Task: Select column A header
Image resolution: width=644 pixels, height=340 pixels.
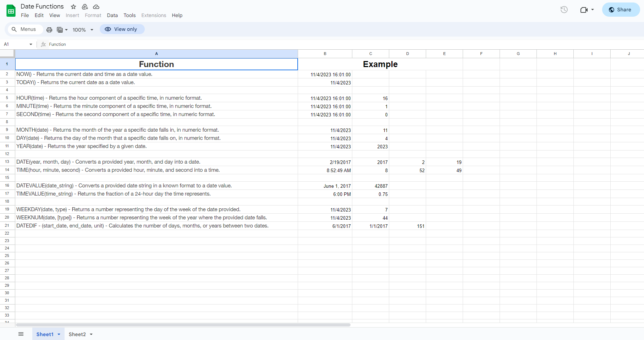Action: click(156, 54)
